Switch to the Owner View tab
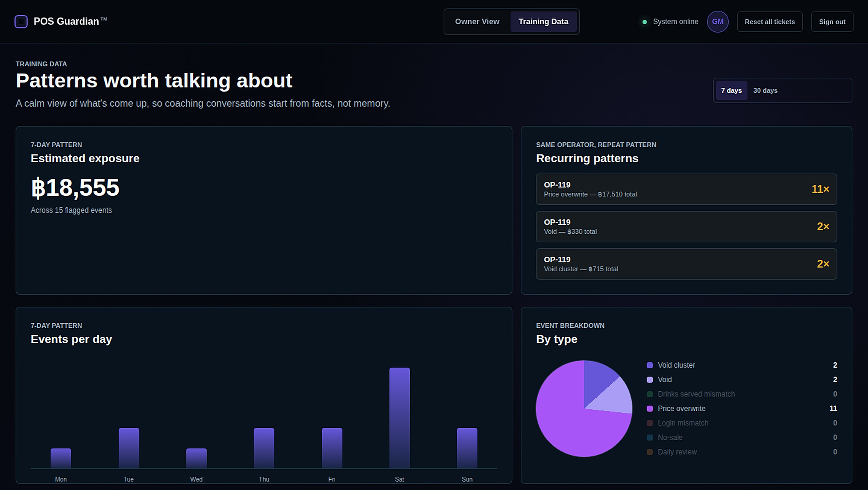Image resolution: width=868 pixels, height=490 pixels. tap(477, 22)
